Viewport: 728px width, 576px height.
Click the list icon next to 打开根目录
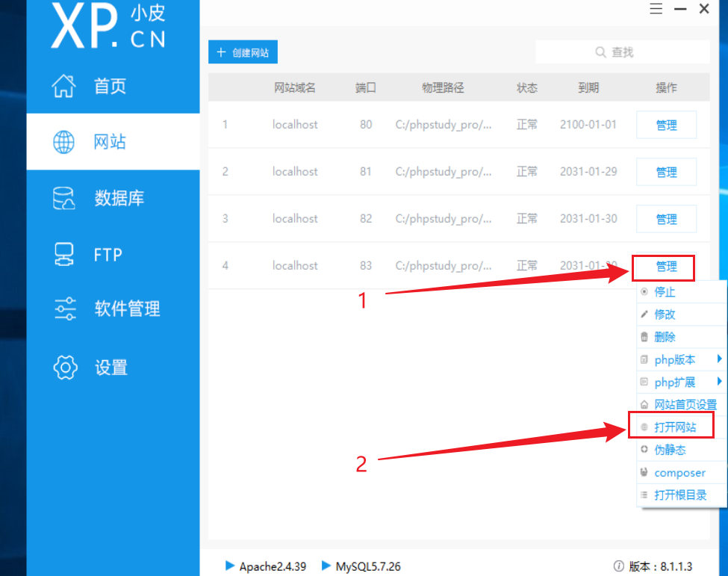pos(644,495)
